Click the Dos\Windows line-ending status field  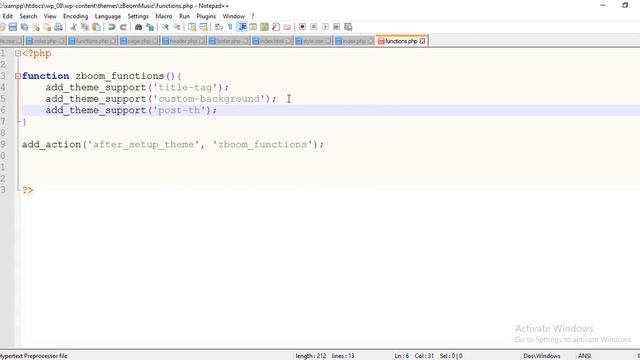542,356
